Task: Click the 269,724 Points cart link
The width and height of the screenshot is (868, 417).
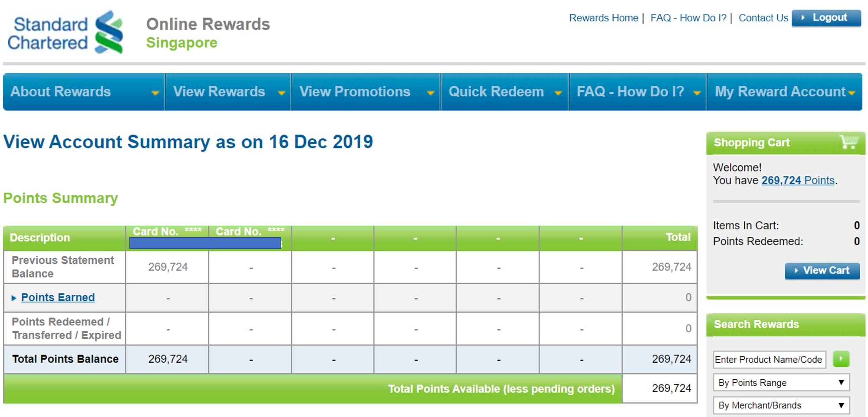Action: point(798,181)
